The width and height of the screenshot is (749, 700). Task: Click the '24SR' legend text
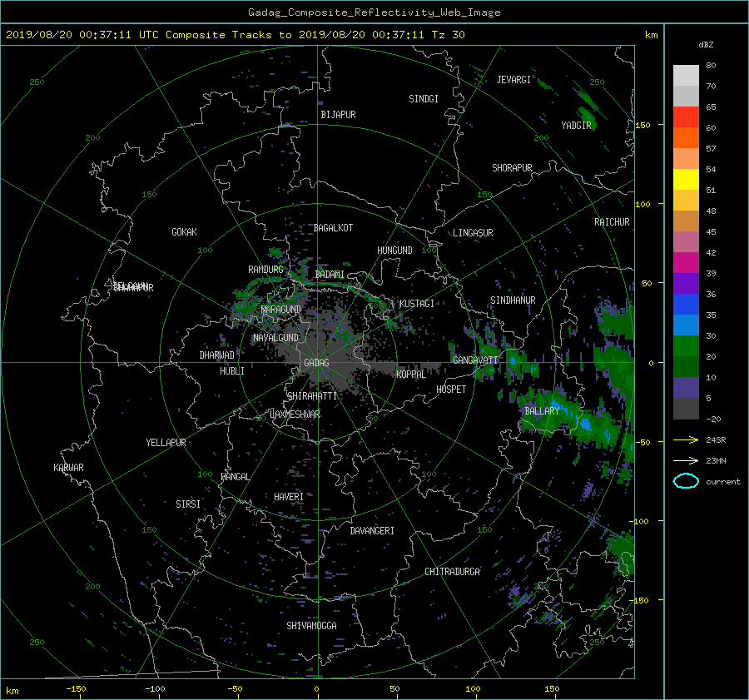[716, 440]
